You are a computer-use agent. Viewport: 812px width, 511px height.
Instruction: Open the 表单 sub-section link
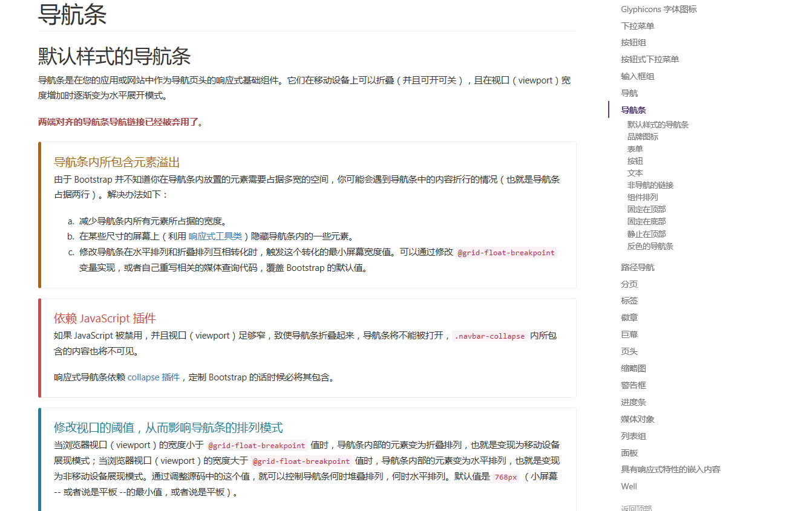coord(635,148)
